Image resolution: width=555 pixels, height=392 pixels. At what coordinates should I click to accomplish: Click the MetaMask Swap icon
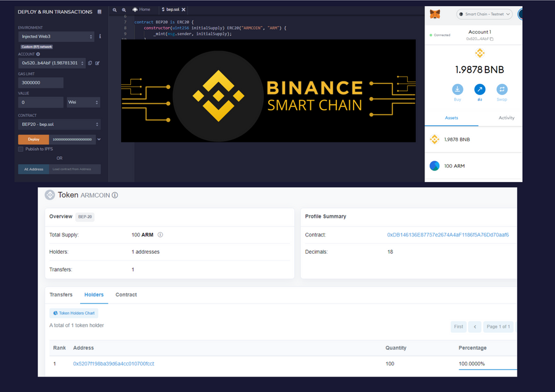click(502, 90)
